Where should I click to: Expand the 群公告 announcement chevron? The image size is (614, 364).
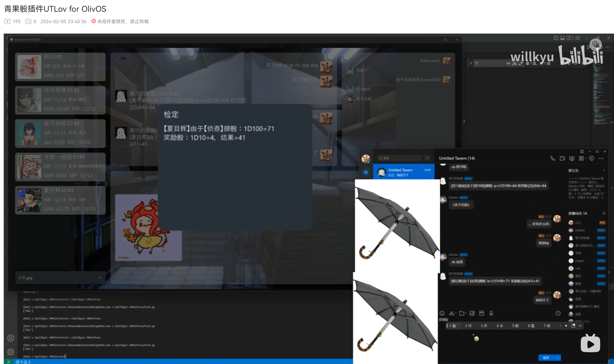click(604, 170)
